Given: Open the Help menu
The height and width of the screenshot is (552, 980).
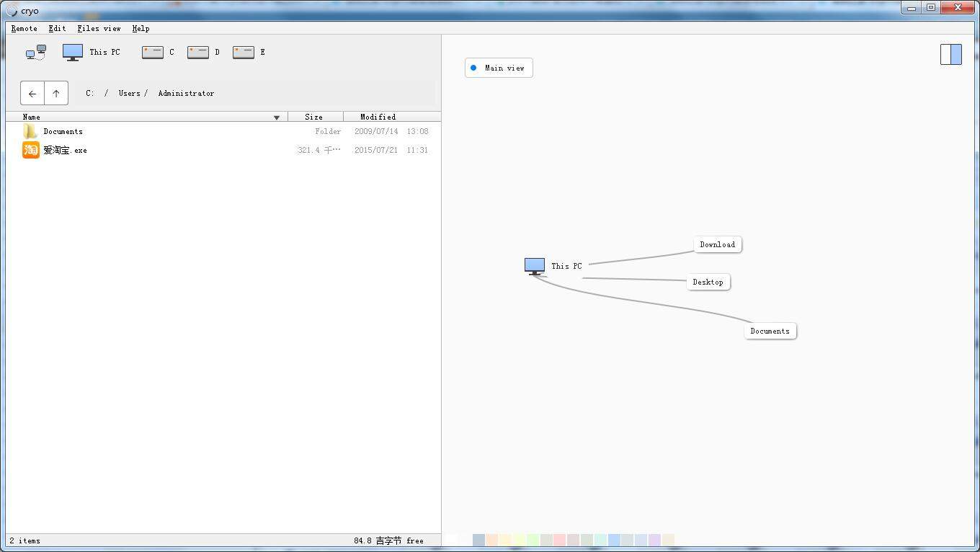Looking at the screenshot, I should pyautogui.click(x=141, y=28).
